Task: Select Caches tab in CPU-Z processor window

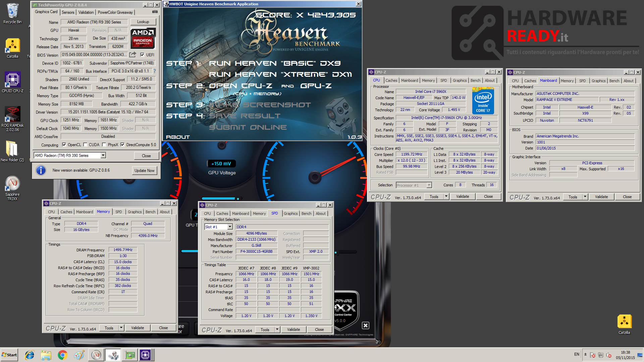Action: (391, 80)
